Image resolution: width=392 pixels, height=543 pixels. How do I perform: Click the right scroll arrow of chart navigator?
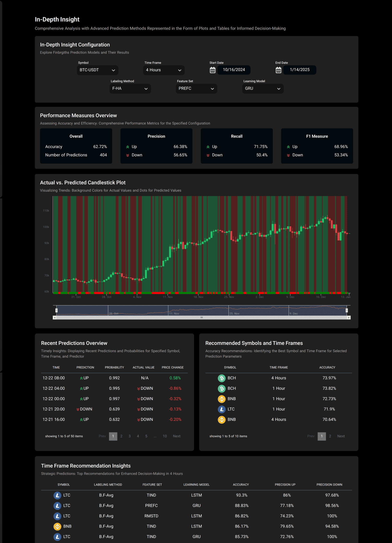pos(349,318)
